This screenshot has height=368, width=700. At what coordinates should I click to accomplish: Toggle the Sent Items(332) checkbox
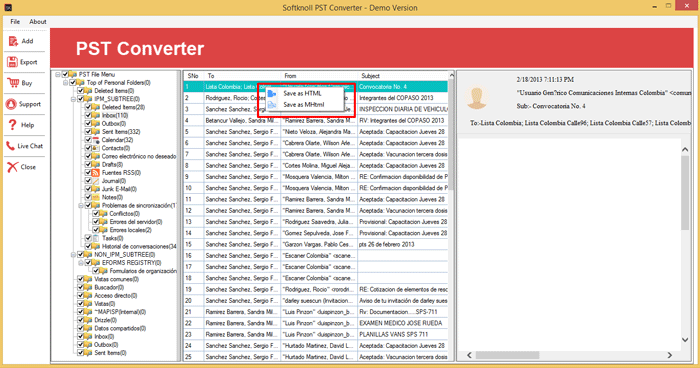pos(88,132)
